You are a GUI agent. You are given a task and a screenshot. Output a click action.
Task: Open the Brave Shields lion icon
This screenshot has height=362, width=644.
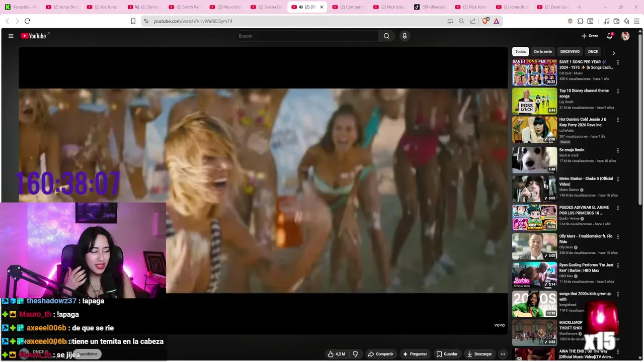coord(486,21)
